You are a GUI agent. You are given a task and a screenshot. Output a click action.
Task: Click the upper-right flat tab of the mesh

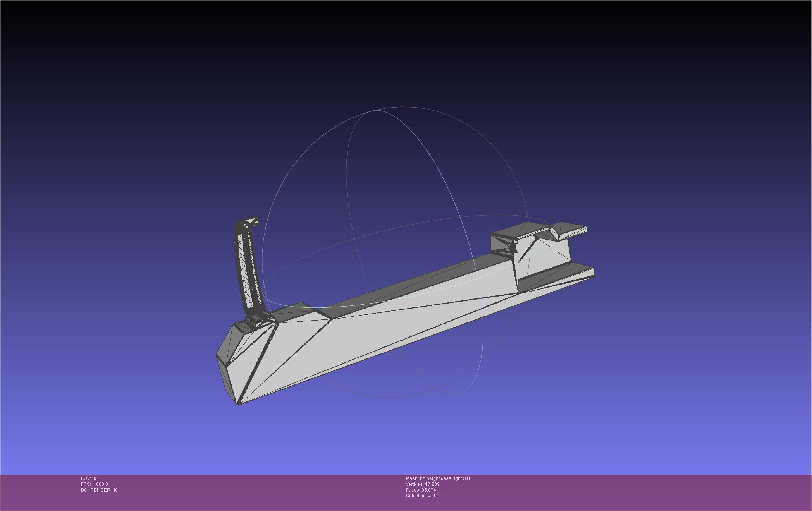569,229
